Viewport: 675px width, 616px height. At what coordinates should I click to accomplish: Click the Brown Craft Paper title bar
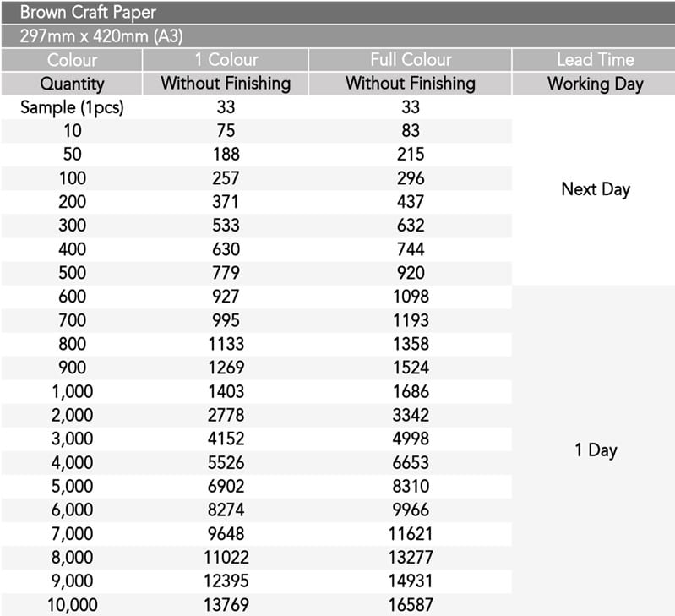88,13
